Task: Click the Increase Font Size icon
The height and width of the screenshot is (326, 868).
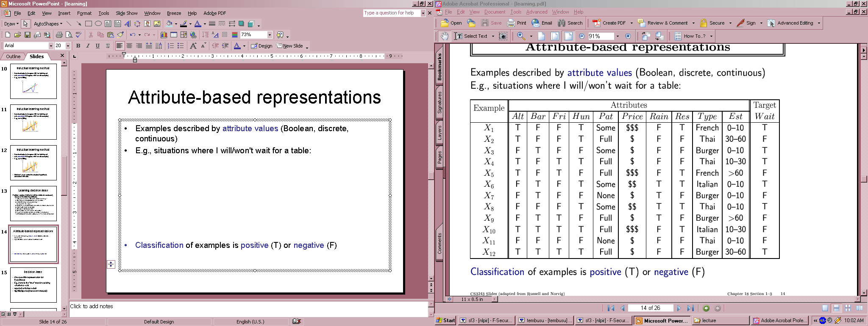Action: [x=193, y=46]
